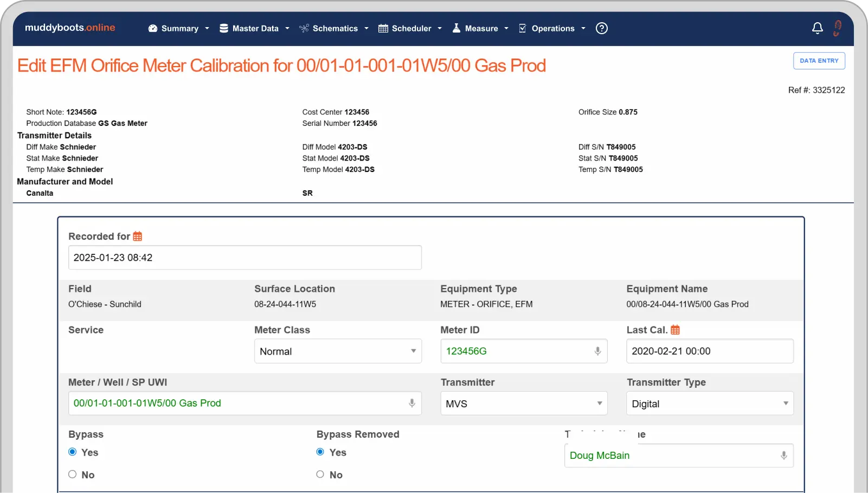This screenshot has height=493, width=868.
Task: Open the Master Data menu
Action: 254,28
